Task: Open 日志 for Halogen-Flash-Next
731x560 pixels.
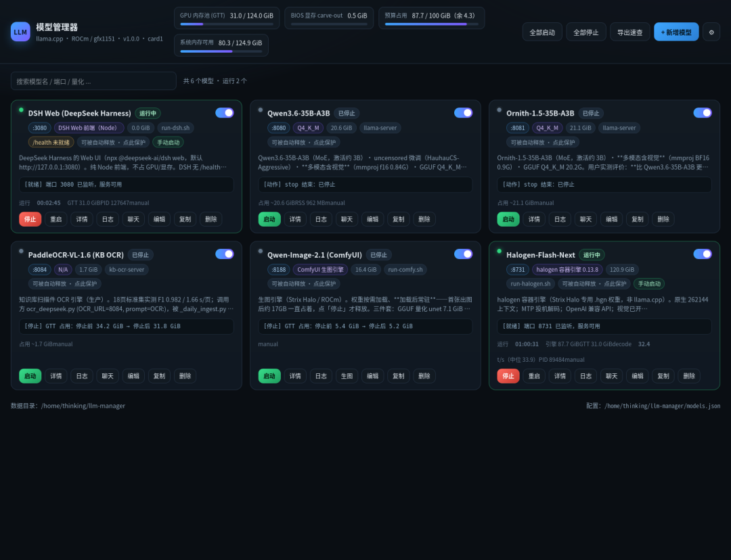Action: click(585, 376)
